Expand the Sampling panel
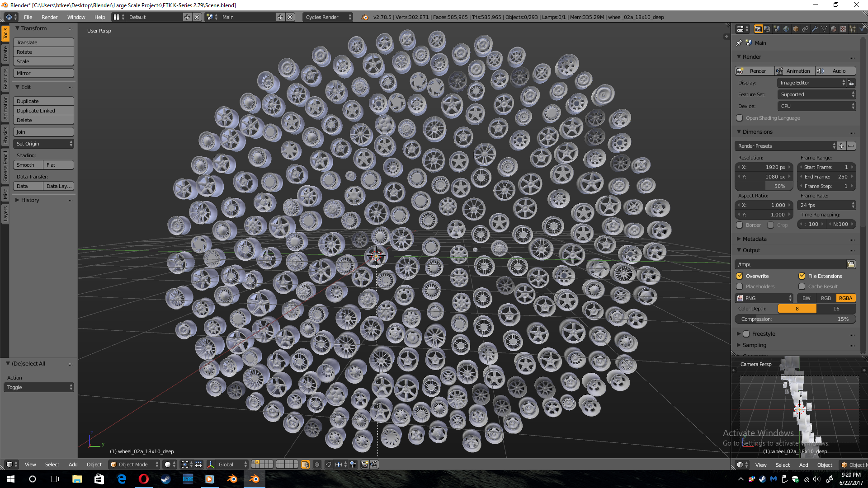The height and width of the screenshot is (488, 868). (754, 345)
